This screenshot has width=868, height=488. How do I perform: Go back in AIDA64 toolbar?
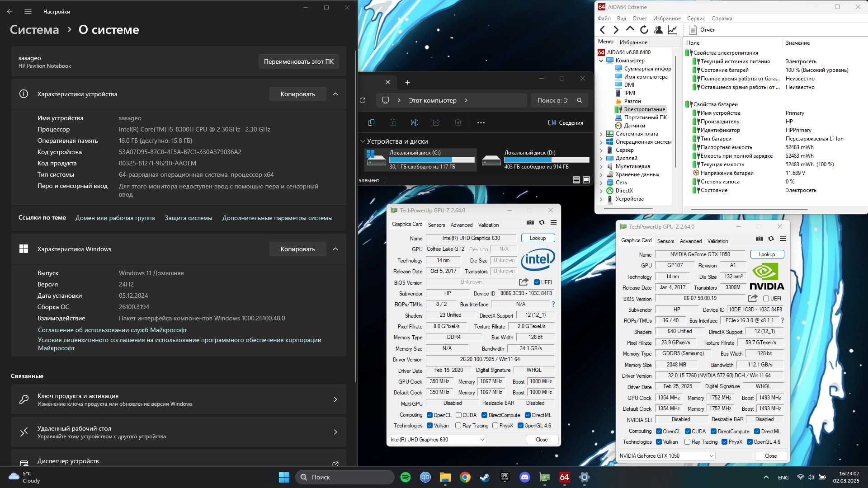point(602,30)
